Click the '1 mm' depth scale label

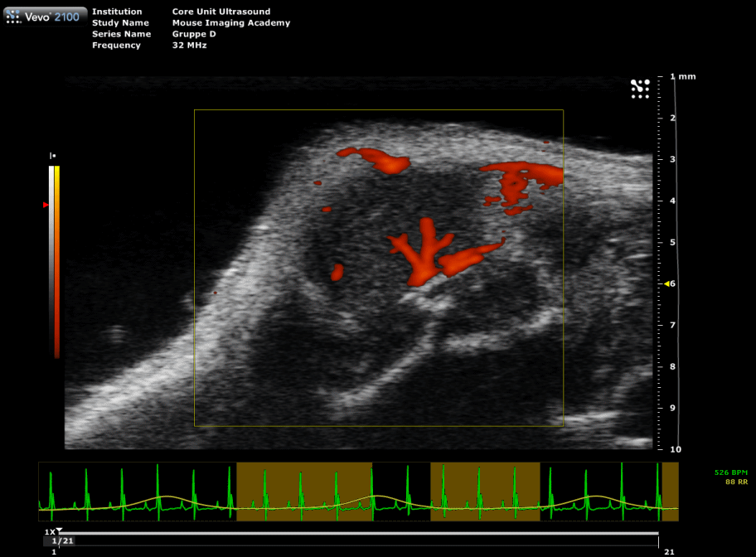[683, 77]
